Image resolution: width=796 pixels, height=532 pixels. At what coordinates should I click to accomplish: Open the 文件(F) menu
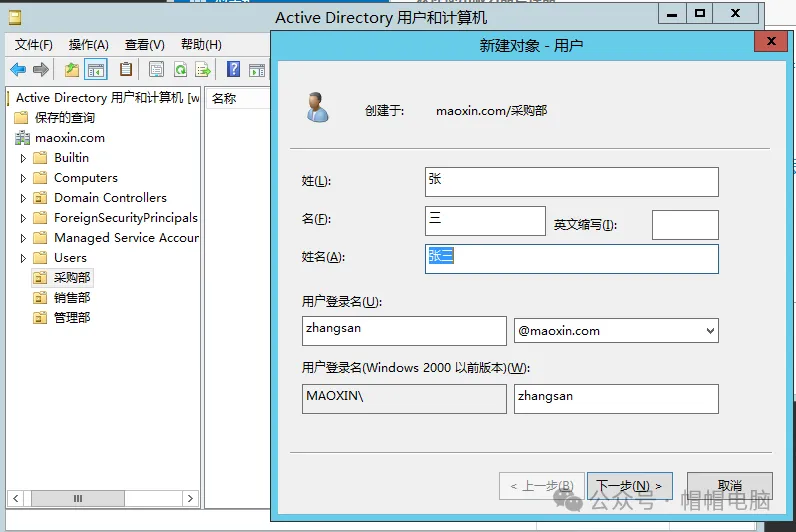34,45
